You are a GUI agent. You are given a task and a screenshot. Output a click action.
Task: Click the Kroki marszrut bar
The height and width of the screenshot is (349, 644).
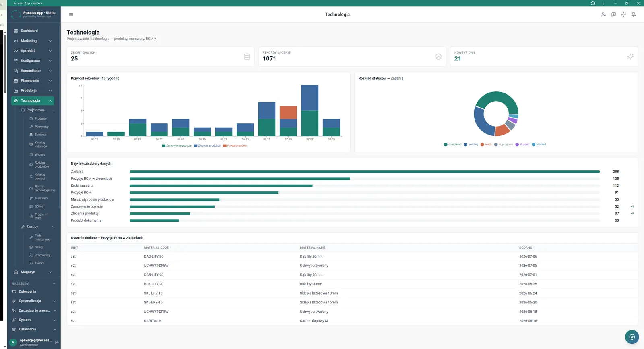tap(365, 186)
